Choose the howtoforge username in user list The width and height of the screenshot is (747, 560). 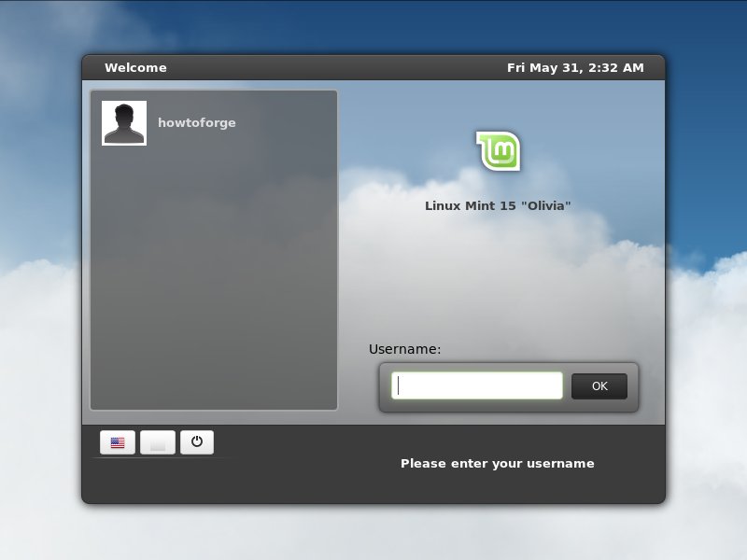(x=197, y=123)
